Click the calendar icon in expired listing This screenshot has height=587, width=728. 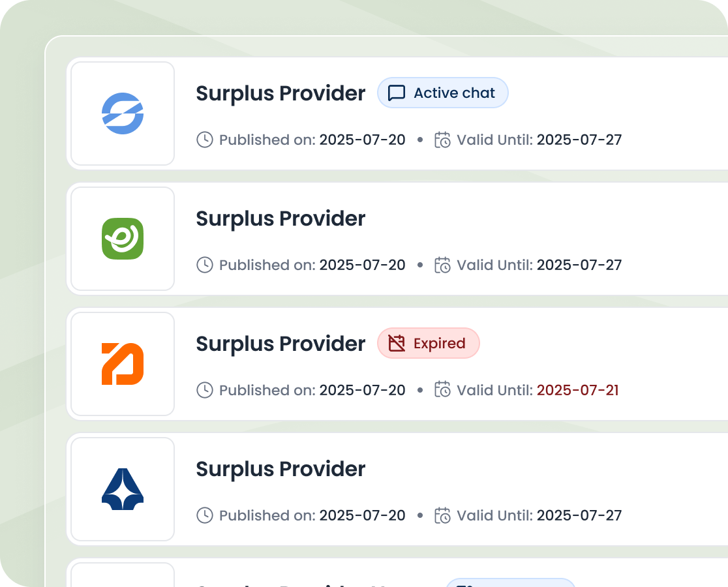[443, 390]
